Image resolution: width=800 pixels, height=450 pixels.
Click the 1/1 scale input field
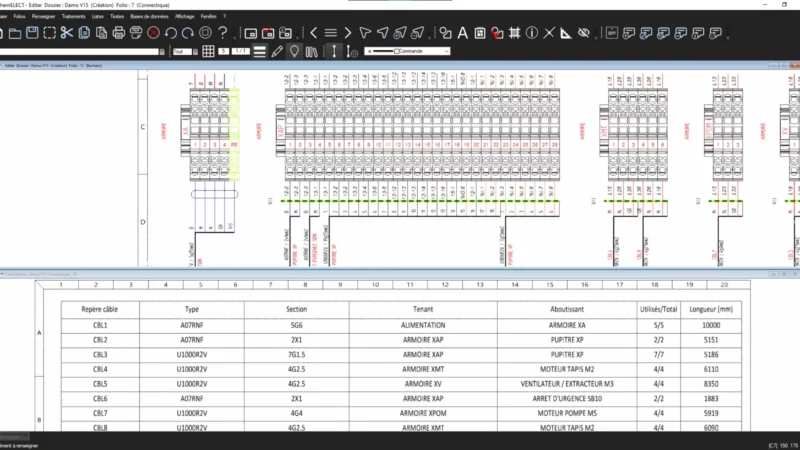240,51
